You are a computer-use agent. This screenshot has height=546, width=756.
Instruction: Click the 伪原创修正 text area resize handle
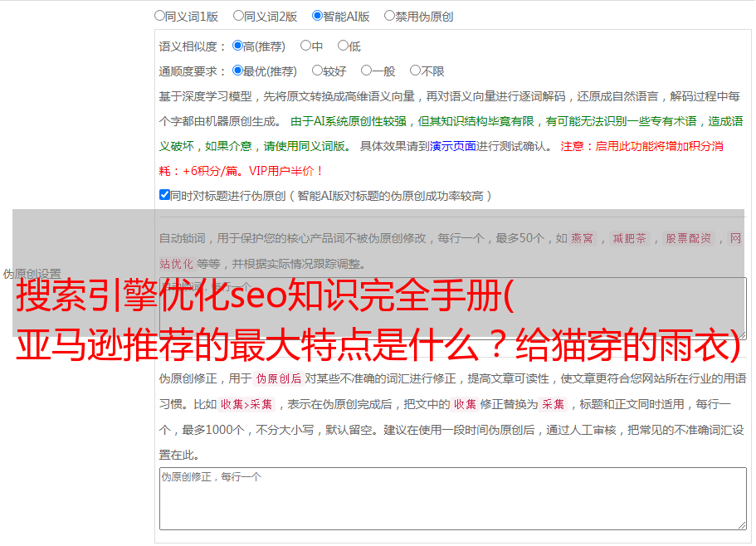pos(742,525)
